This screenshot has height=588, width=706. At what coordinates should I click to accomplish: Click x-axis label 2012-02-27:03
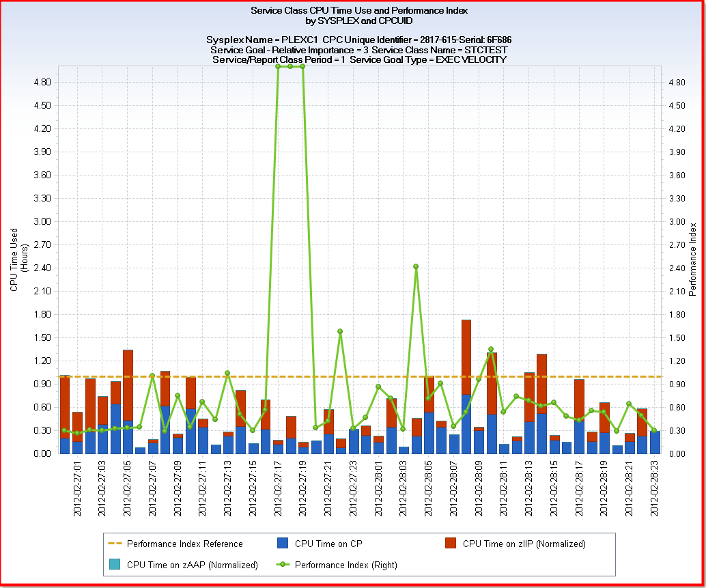click(x=102, y=488)
